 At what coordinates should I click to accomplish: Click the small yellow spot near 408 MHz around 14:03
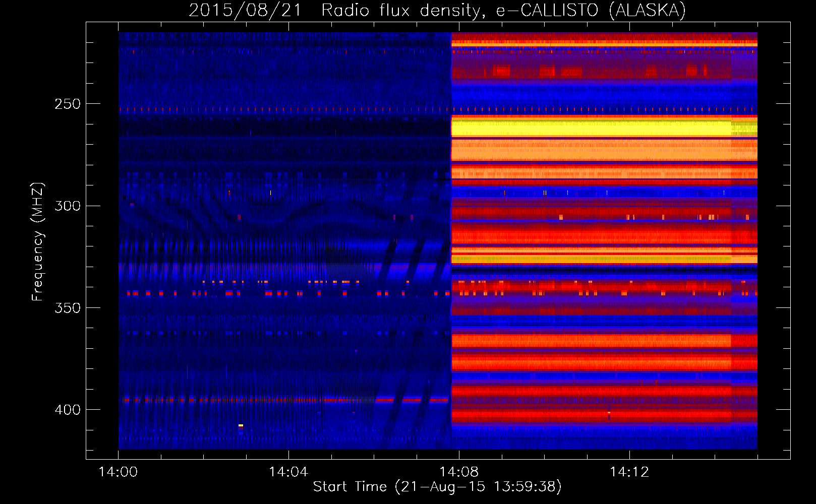[x=241, y=425]
